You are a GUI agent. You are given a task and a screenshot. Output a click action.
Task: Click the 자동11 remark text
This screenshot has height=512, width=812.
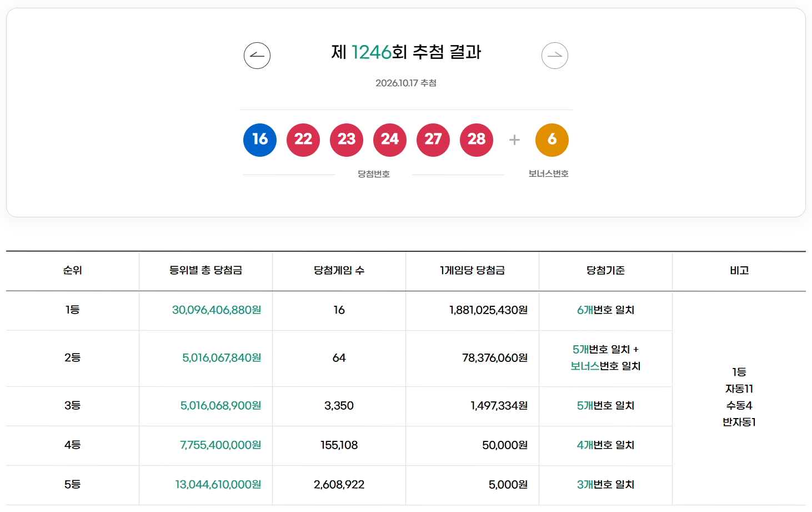739,389
